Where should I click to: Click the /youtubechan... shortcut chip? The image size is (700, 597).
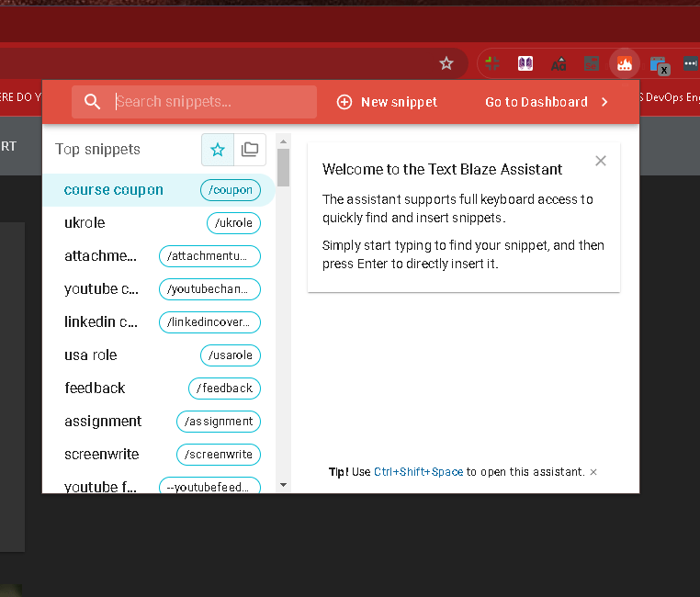(x=209, y=289)
